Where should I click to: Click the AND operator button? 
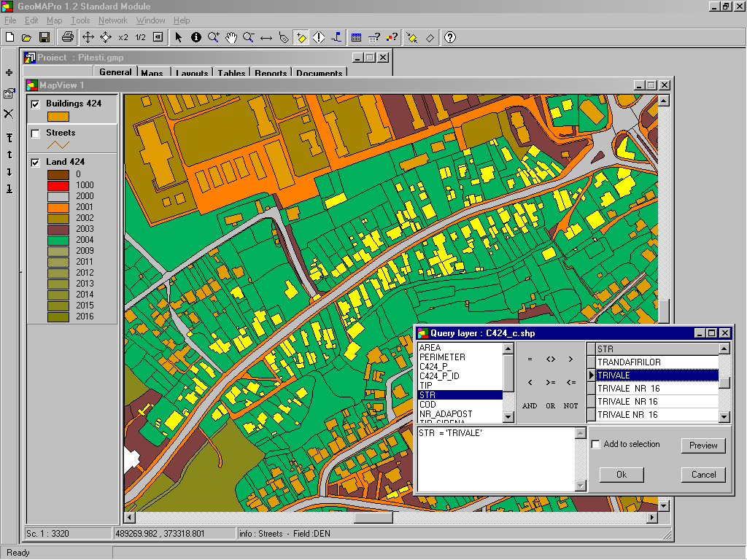tap(530, 405)
